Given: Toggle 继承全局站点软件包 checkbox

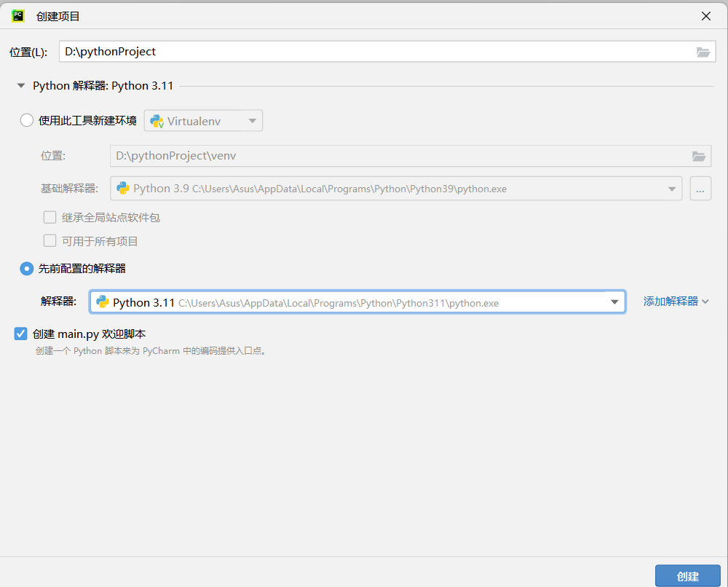Looking at the screenshot, I should coord(50,217).
